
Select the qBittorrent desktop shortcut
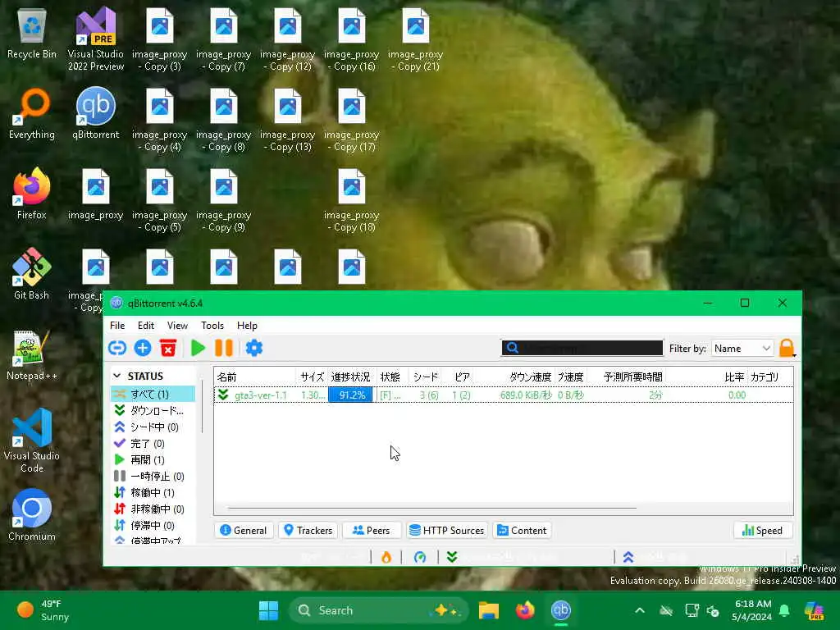(96, 113)
